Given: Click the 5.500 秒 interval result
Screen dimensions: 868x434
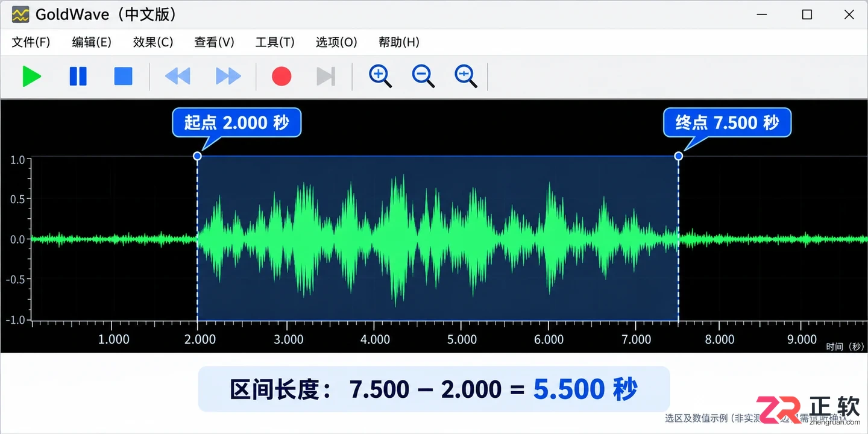Looking at the screenshot, I should point(585,389).
